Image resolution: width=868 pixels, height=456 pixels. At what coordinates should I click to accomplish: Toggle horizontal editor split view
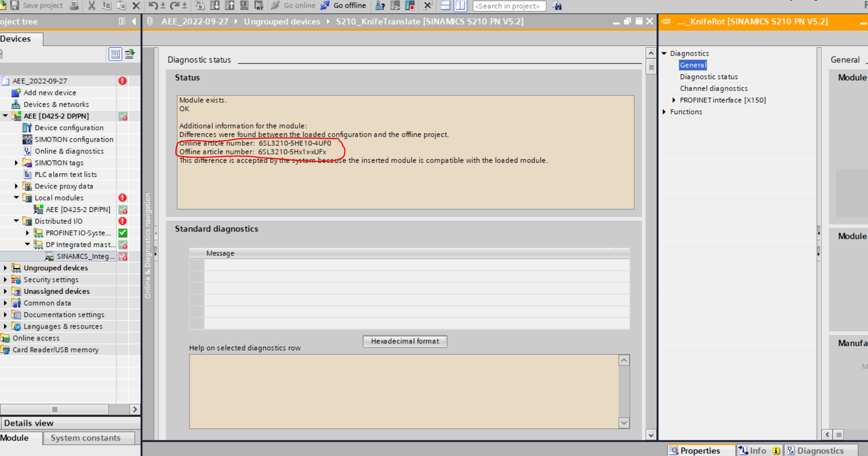(x=445, y=5)
